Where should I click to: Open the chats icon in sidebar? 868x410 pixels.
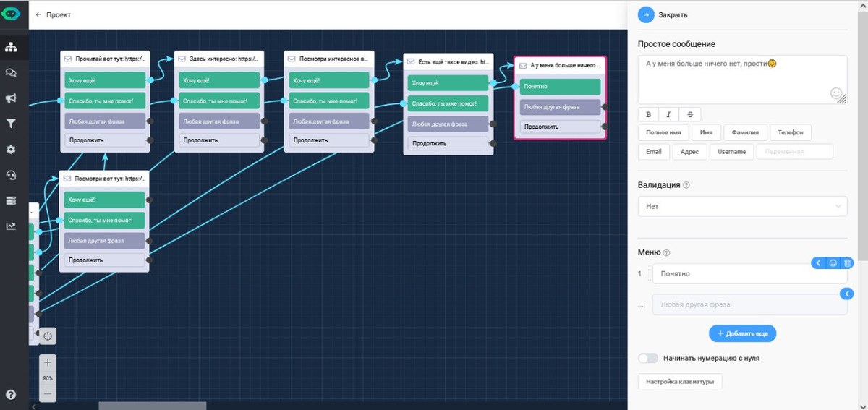tap(11, 73)
